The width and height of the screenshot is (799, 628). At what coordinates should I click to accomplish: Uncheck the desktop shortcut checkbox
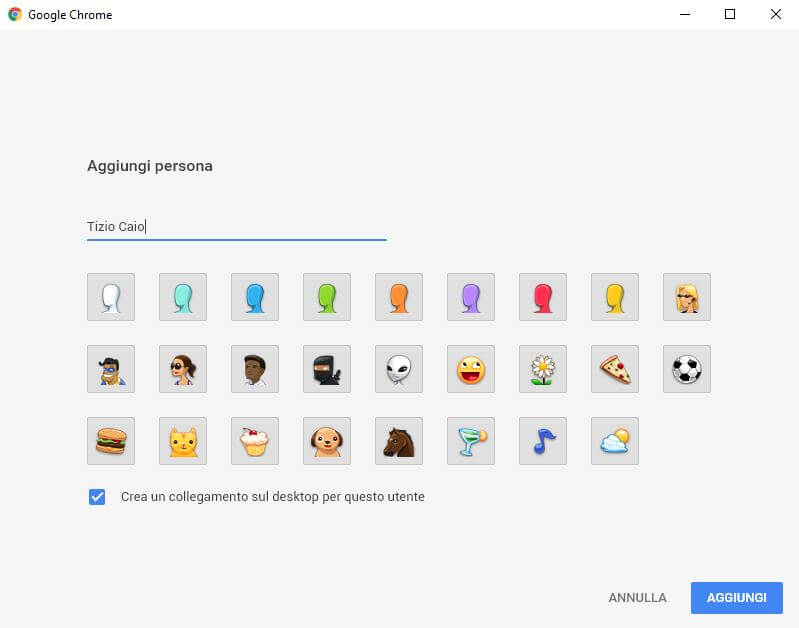coord(97,496)
